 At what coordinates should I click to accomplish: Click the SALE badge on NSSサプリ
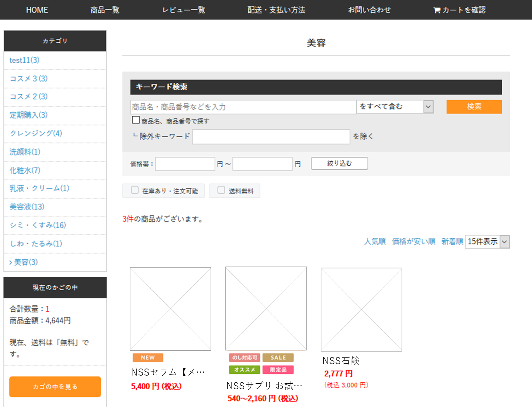[278, 357]
